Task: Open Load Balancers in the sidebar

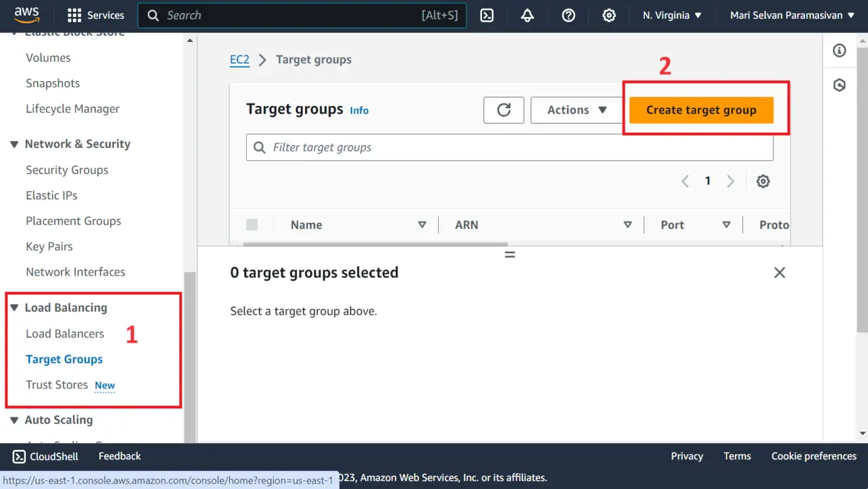Action: [65, 334]
